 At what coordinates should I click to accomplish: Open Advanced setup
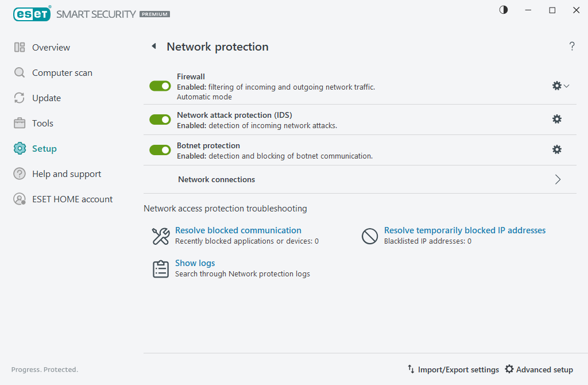click(539, 369)
